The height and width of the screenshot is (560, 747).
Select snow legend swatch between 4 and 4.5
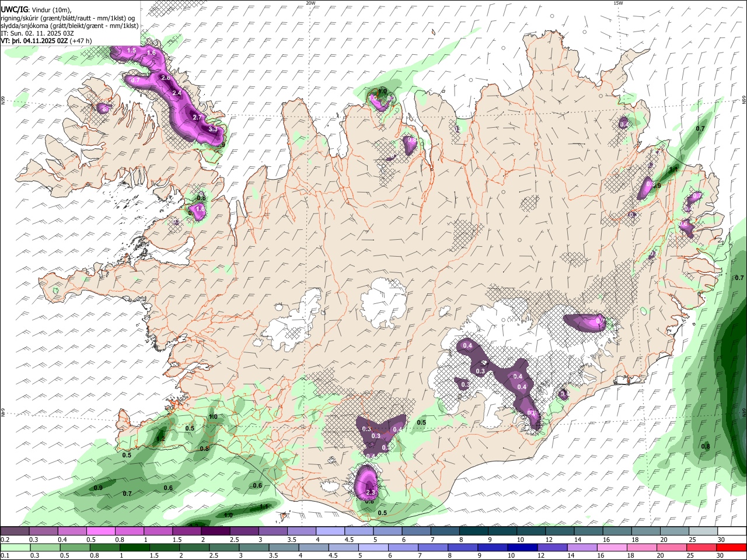pyautogui.click(x=331, y=531)
